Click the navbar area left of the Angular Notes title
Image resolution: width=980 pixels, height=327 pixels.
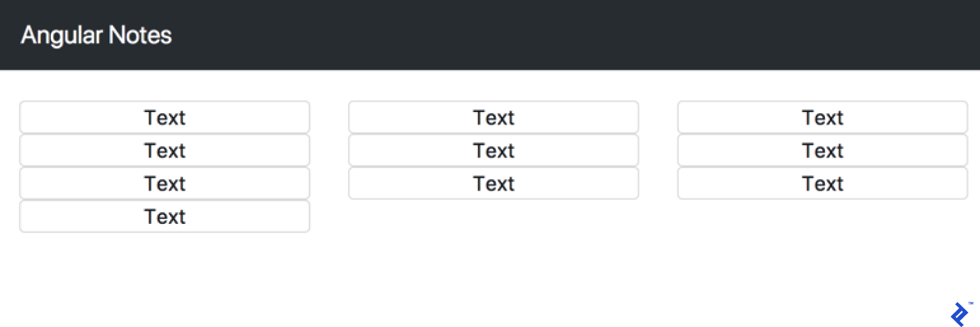[x=9, y=35]
